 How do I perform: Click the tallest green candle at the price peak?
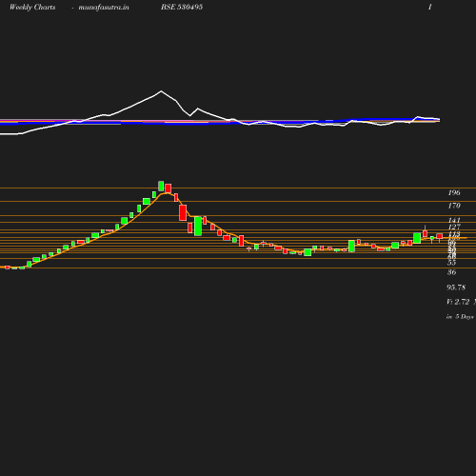(161, 186)
